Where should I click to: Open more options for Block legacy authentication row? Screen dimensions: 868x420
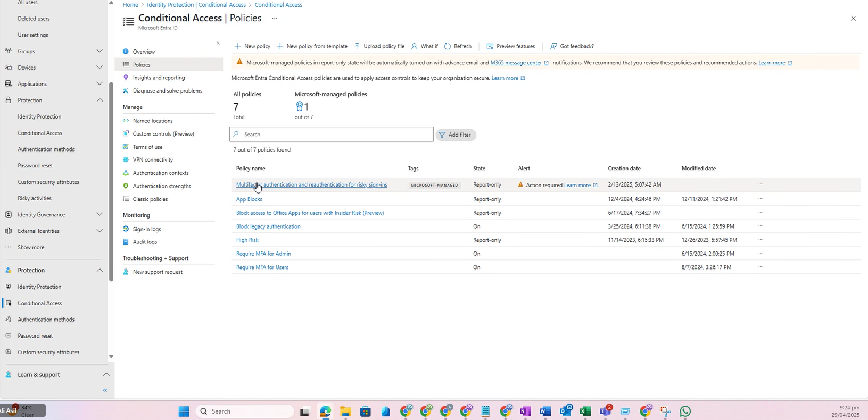pyautogui.click(x=761, y=226)
